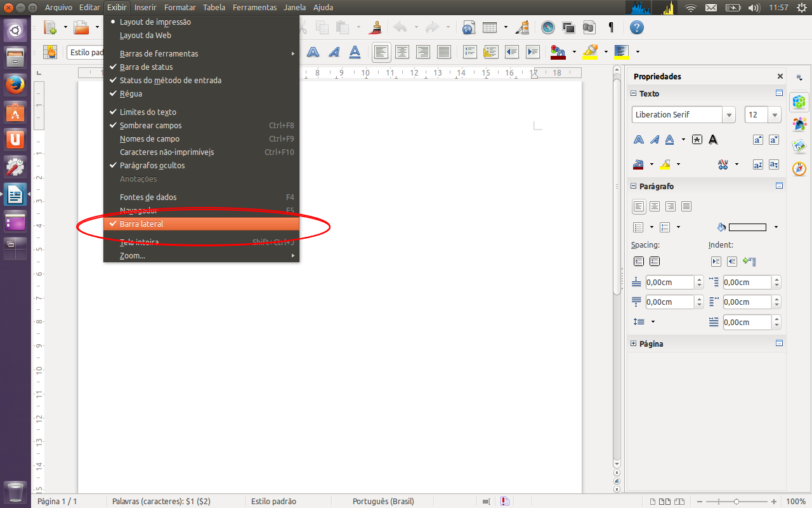Open the Navigator compass icon in toolbar
812x508 pixels.
[x=548, y=27]
